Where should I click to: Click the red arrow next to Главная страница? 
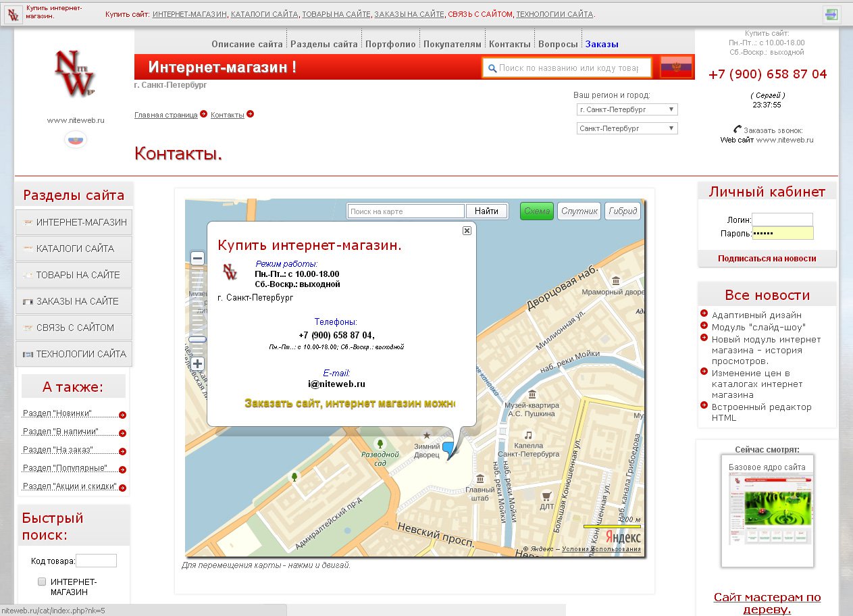[x=204, y=114]
